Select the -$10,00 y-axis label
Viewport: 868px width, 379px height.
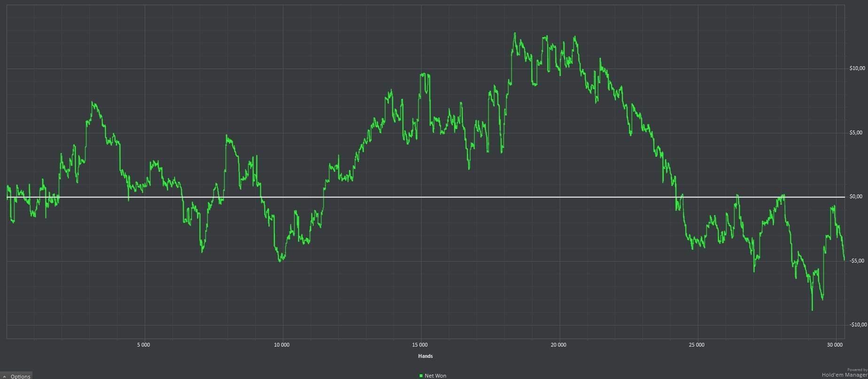tap(858, 325)
